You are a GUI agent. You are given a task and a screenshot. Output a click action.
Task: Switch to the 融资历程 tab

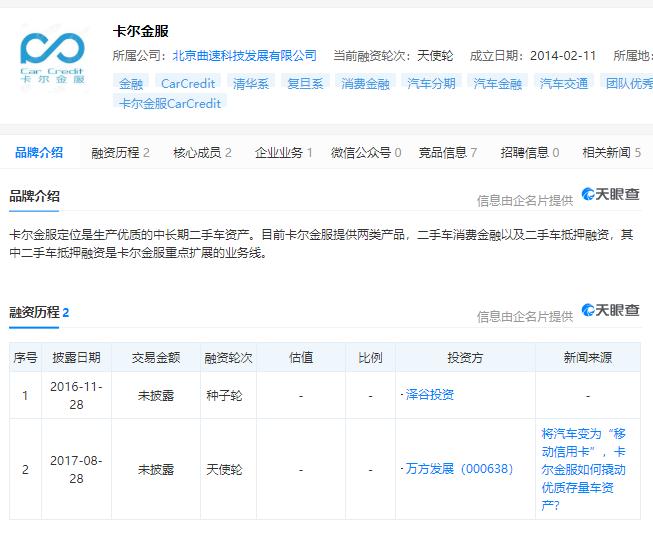point(120,152)
